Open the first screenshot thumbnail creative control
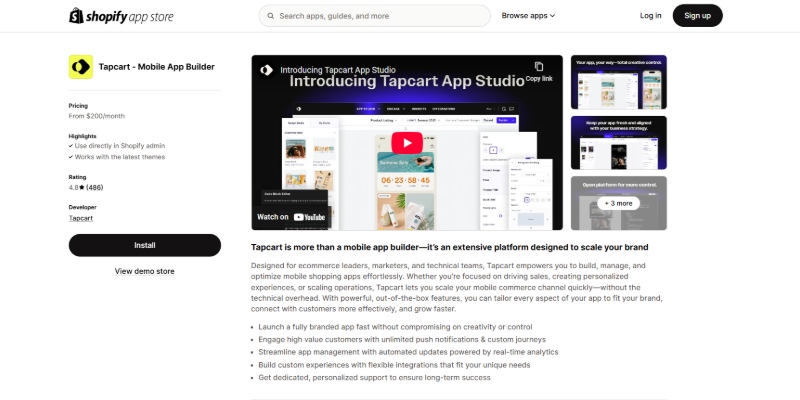The width and height of the screenshot is (800, 400). point(618,82)
